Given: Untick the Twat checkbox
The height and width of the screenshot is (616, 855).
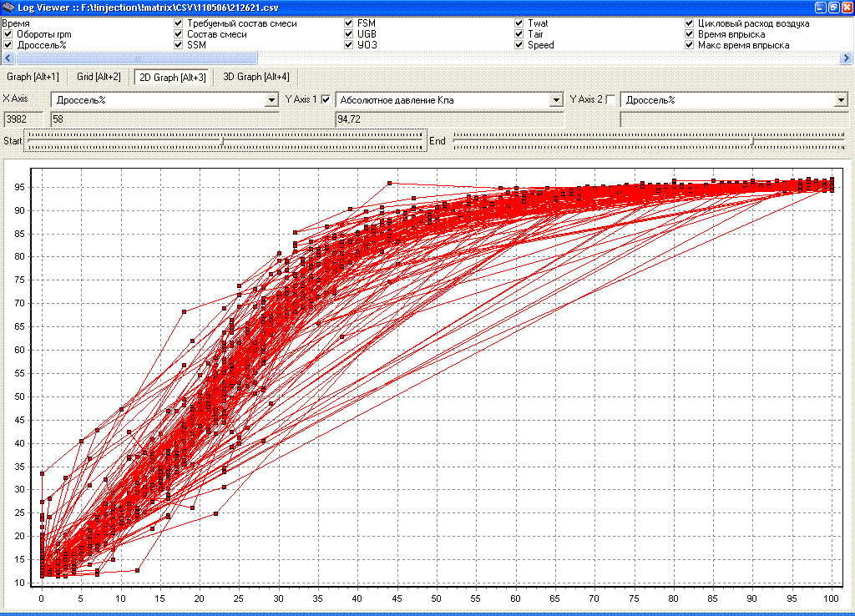Looking at the screenshot, I should pyautogui.click(x=519, y=23).
